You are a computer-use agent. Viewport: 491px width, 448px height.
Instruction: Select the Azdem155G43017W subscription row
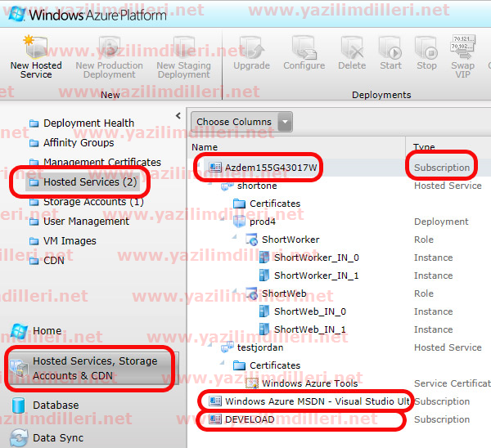point(270,168)
